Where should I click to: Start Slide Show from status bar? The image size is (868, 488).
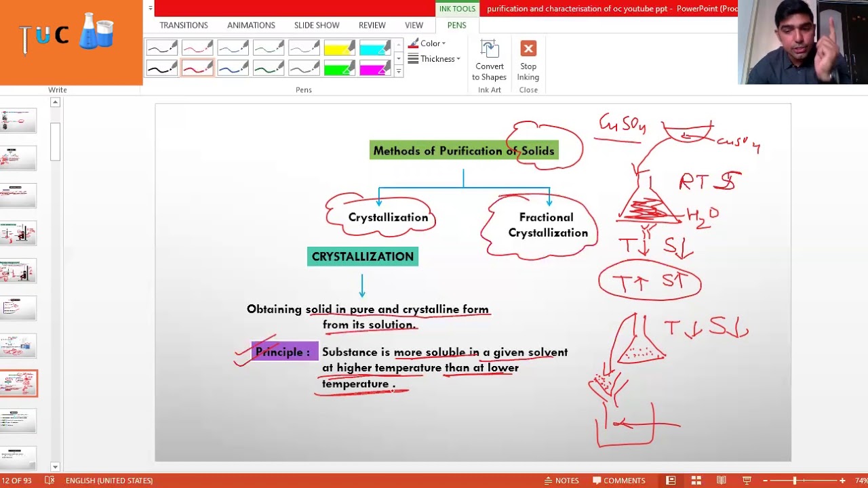(747, 481)
